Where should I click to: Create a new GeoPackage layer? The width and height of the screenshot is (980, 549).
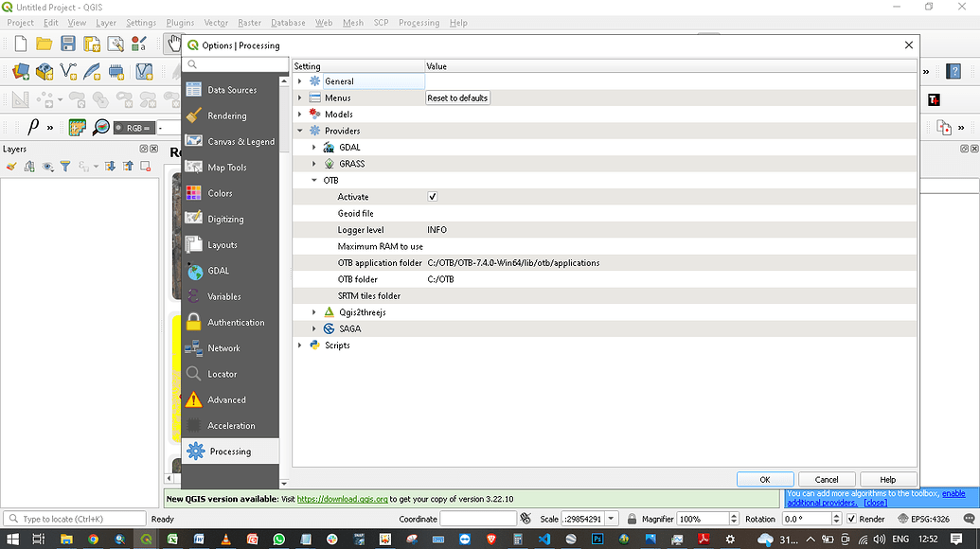[43, 71]
